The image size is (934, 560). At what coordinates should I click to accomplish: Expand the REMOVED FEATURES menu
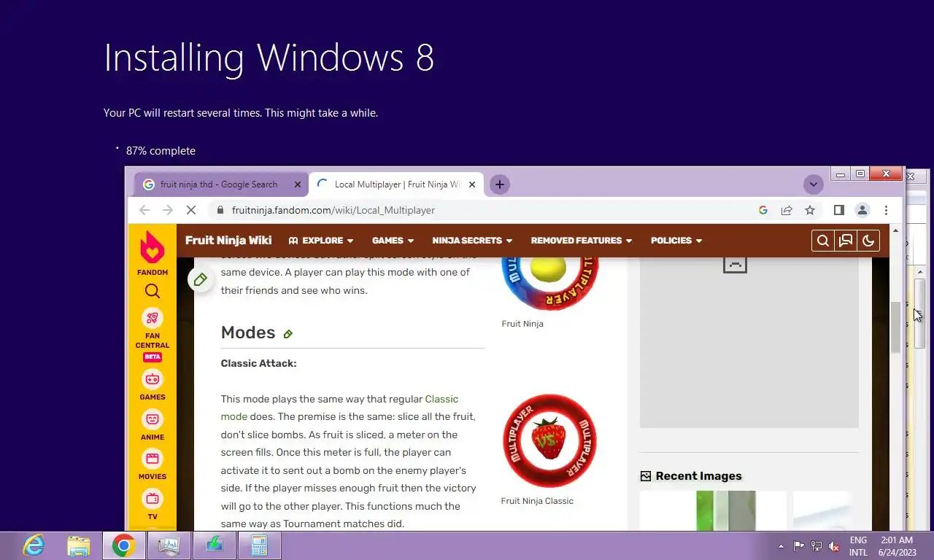click(581, 241)
